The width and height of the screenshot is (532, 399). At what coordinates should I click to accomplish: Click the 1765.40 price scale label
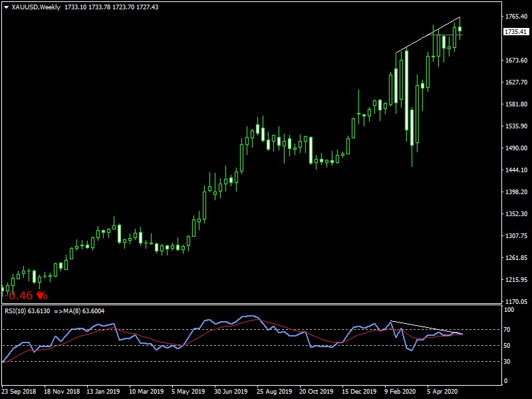point(517,16)
